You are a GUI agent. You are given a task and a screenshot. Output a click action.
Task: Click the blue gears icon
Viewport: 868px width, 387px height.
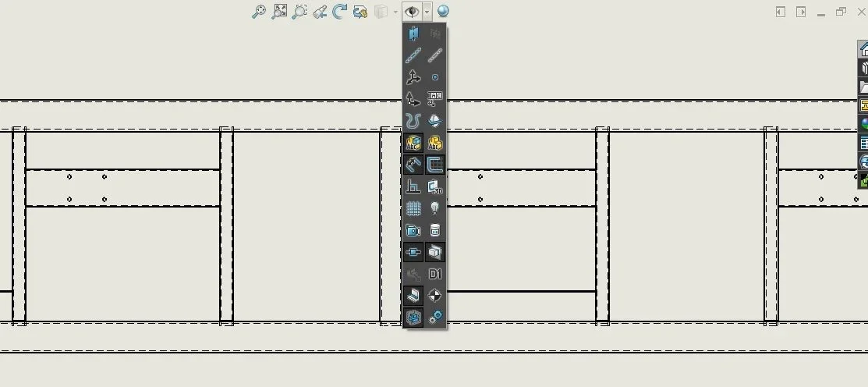coord(435,318)
